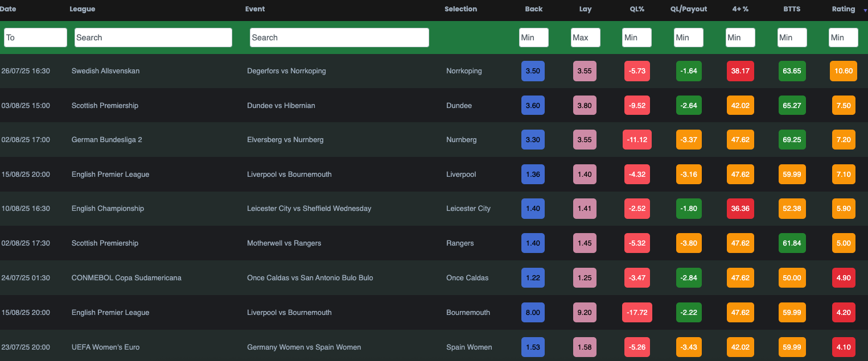Image resolution: width=868 pixels, height=361 pixels.
Task: Click the 3.30 back odds for Nurnberg
Action: coord(533,140)
